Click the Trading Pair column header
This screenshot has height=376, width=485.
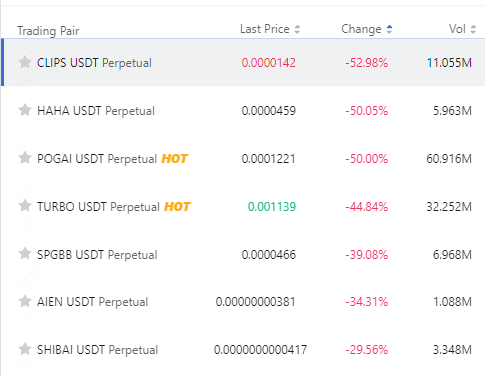click(48, 31)
